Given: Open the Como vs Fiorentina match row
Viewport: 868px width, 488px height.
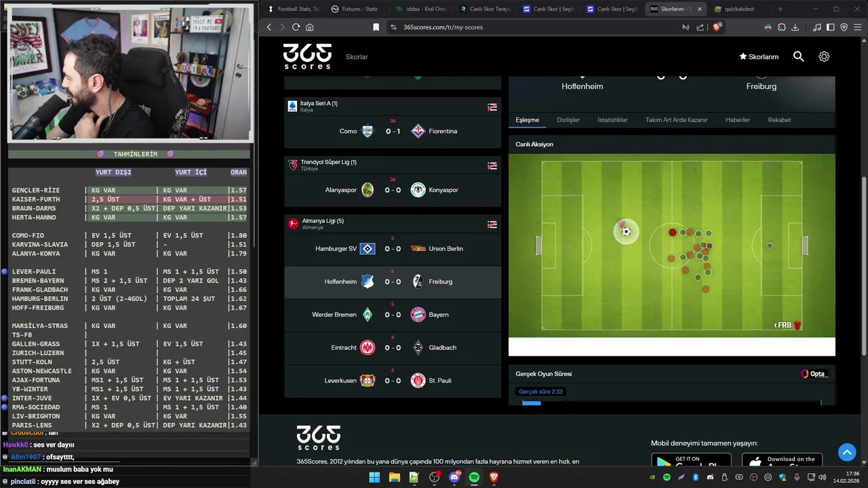Looking at the screenshot, I should pyautogui.click(x=393, y=131).
